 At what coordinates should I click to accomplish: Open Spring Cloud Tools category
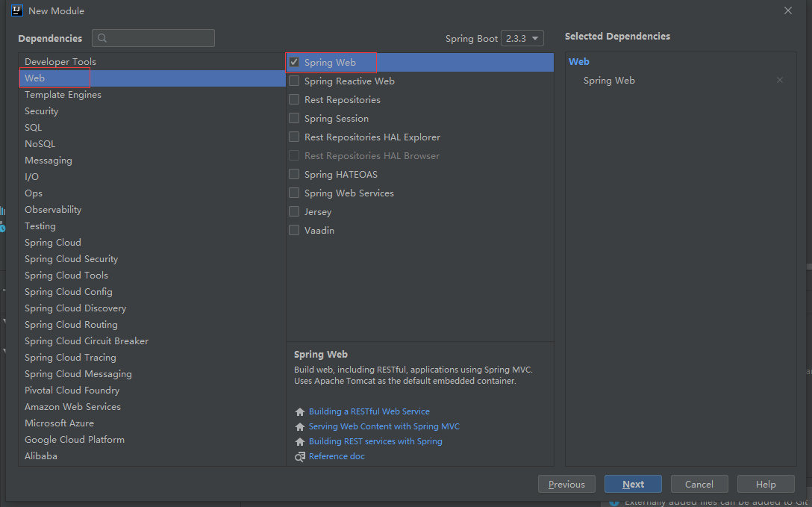[152, 276]
